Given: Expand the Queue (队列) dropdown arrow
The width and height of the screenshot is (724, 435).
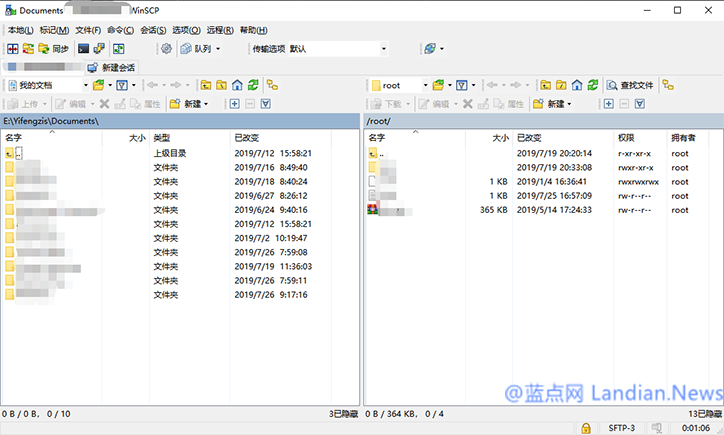Looking at the screenshot, I should (218, 48).
